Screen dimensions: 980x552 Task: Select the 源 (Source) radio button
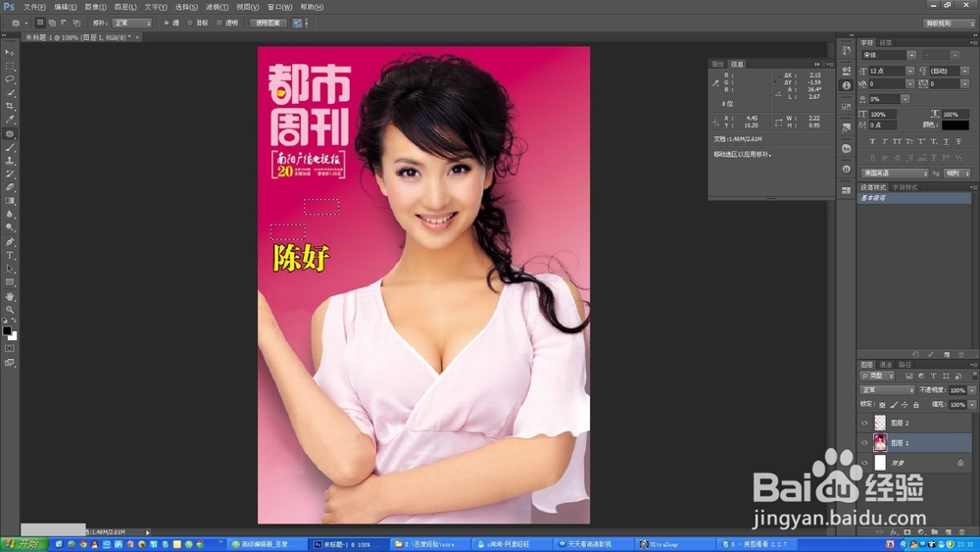point(167,24)
